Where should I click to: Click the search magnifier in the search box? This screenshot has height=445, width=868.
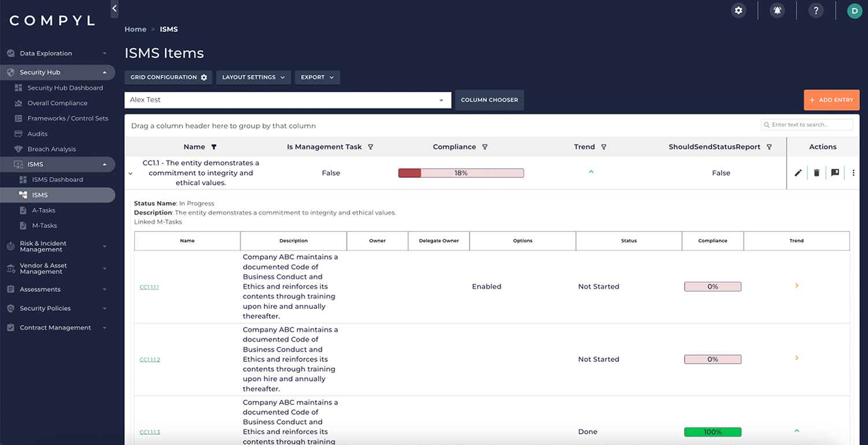tap(766, 125)
